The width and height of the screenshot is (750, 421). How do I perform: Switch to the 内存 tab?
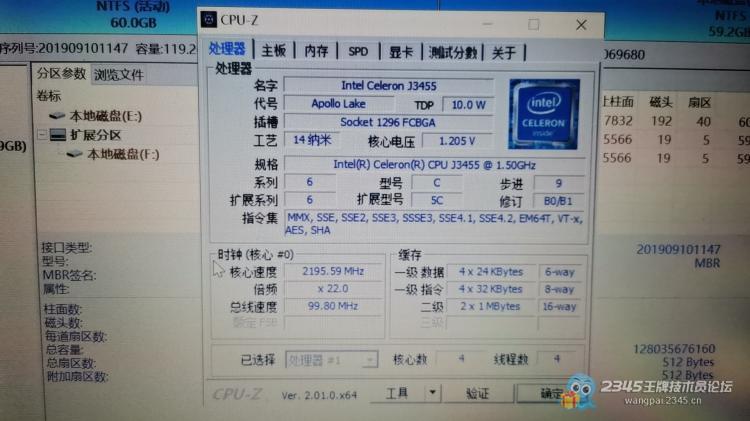coord(316,51)
